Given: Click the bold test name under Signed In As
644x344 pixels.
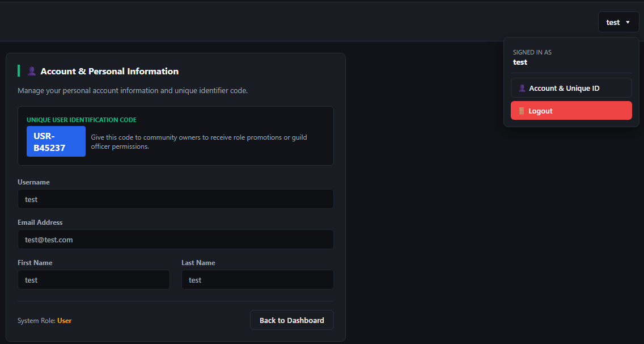Looking at the screenshot, I should (x=520, y=62).
